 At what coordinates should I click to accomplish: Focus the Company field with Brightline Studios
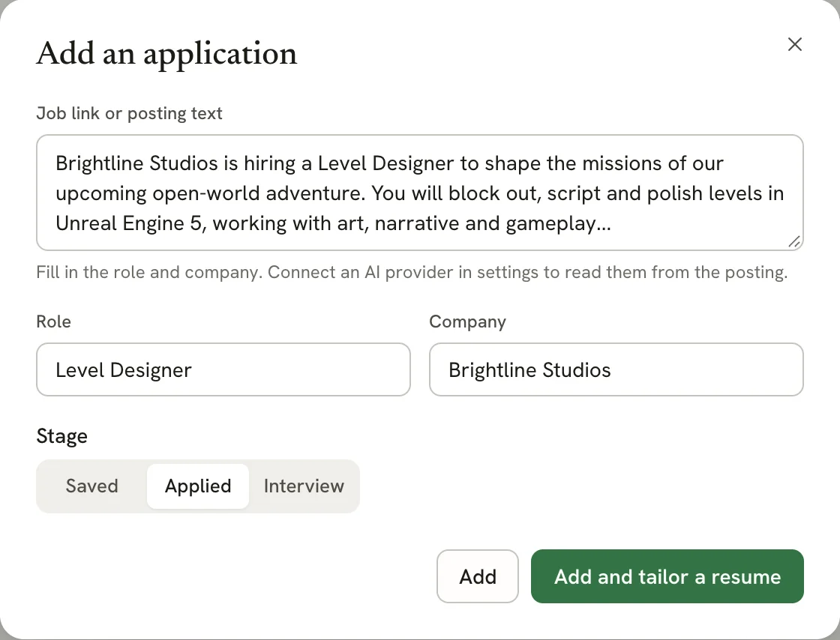coord(616,369)
